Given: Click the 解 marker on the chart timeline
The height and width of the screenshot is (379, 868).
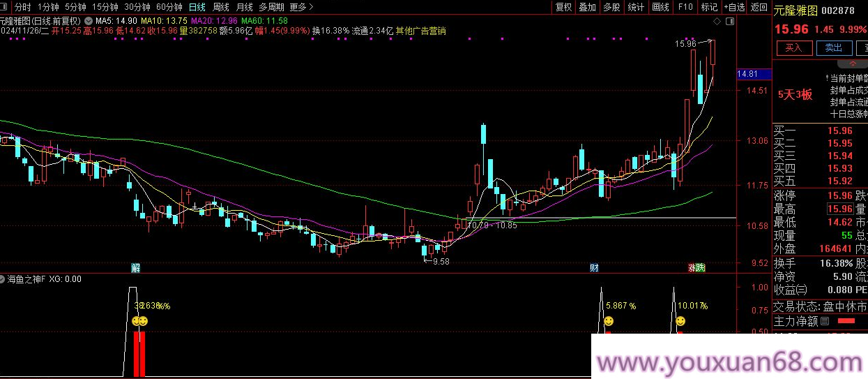Looking at the screenshot, I should [136, 267].
